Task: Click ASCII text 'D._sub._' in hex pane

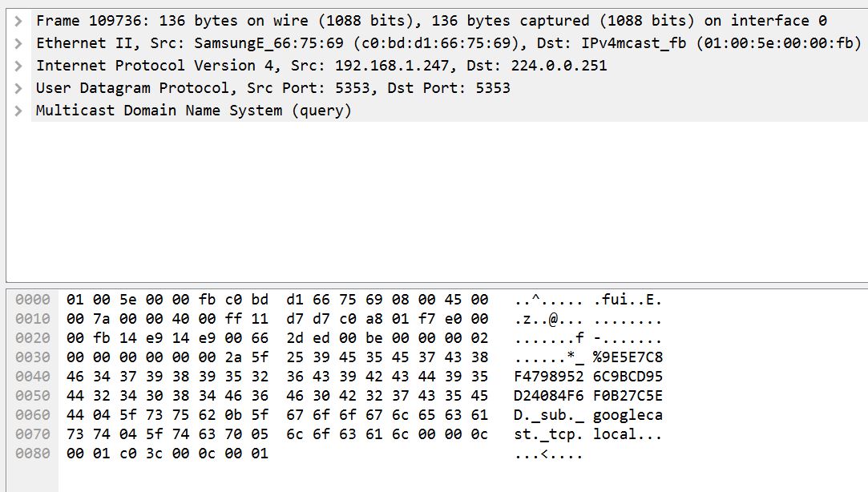Action: [x=548, y=415]
